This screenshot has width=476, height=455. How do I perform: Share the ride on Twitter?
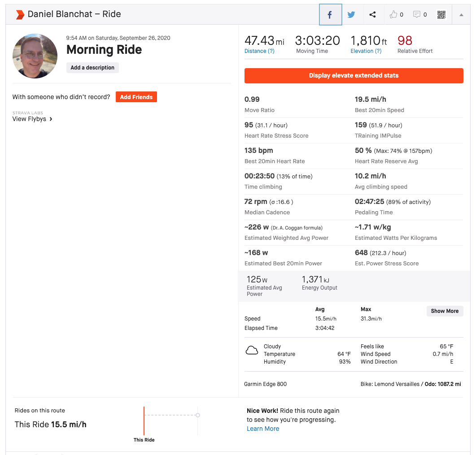[x=351, y=14]
